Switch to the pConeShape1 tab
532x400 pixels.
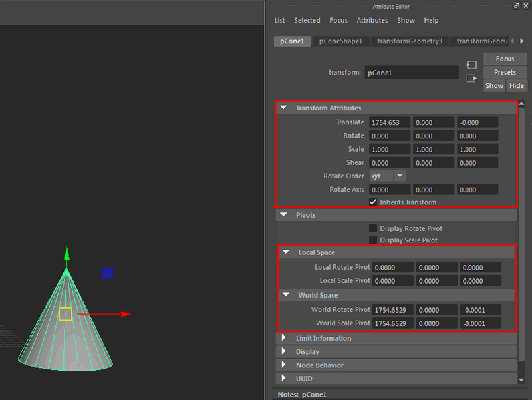pyautogui.click(x=340, y=41)
